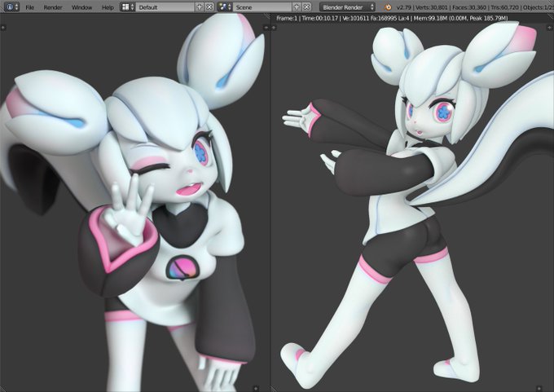The width and height of the screenshot is (554, 392).
Task: Click the Verts:30,801 statistic
Action: tap(432, 7)
